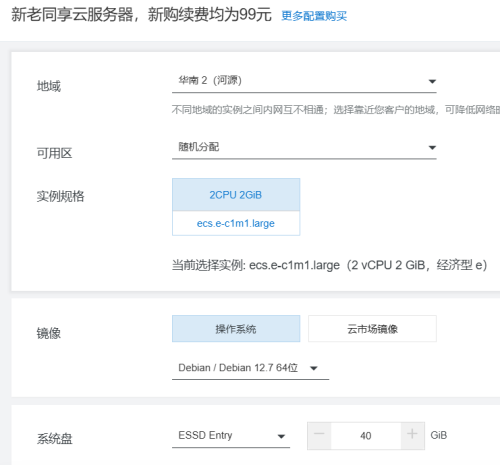Open the Debian 12.7 64位 image dropdown
Screen dimensions: 500x465
click(x=250, y=368)
